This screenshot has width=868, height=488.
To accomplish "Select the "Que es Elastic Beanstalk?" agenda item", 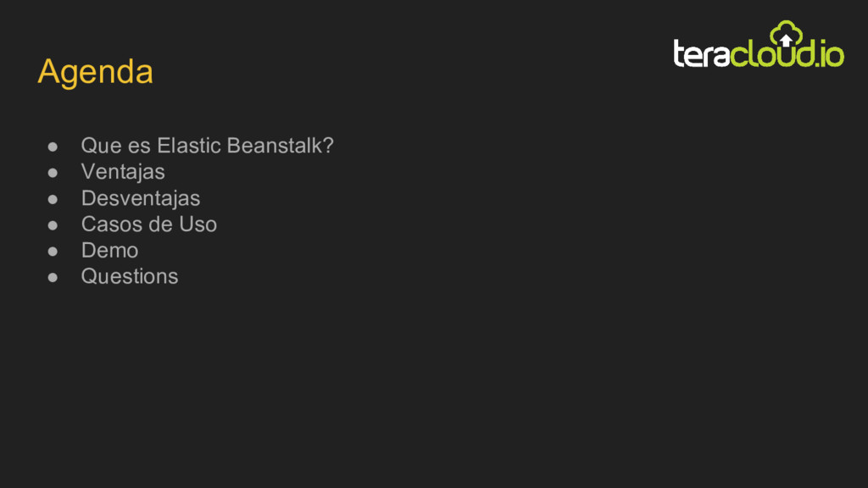I will pos(208,146).
